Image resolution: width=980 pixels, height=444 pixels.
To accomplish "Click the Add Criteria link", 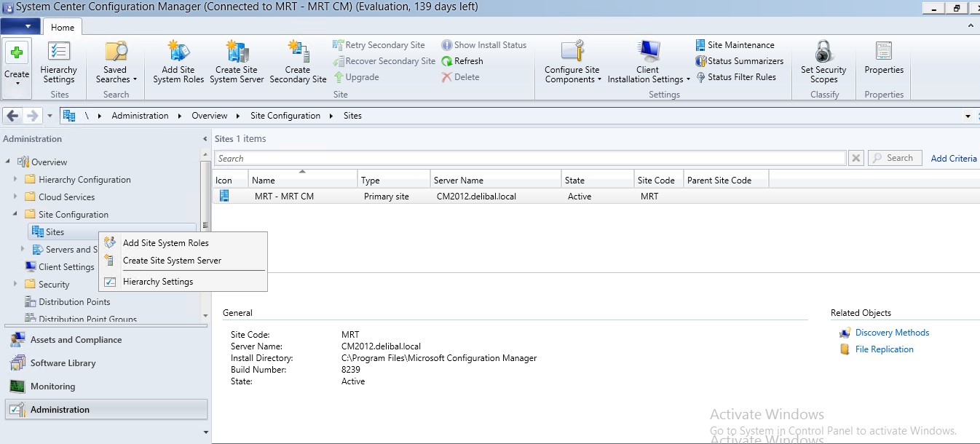I will click(x=954, y=159).
